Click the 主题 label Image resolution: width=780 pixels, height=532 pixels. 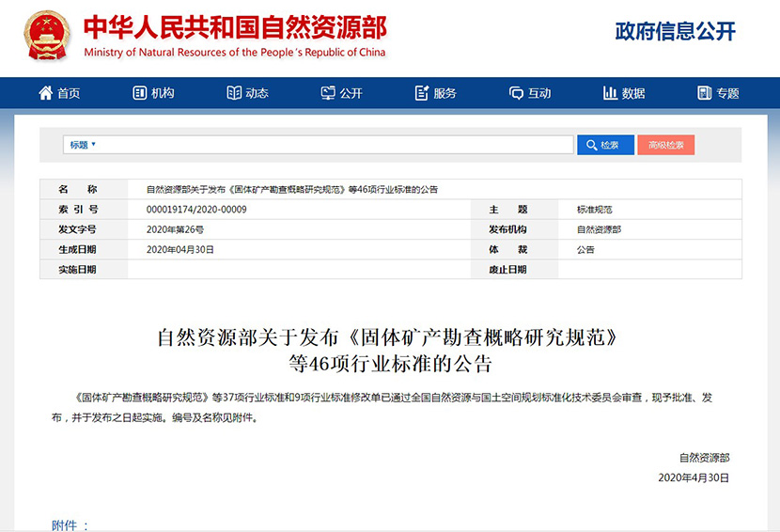507,210
